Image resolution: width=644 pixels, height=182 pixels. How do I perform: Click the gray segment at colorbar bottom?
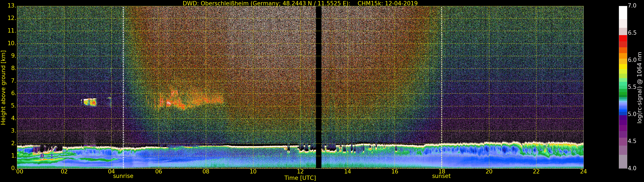click(x=623, y=162)
